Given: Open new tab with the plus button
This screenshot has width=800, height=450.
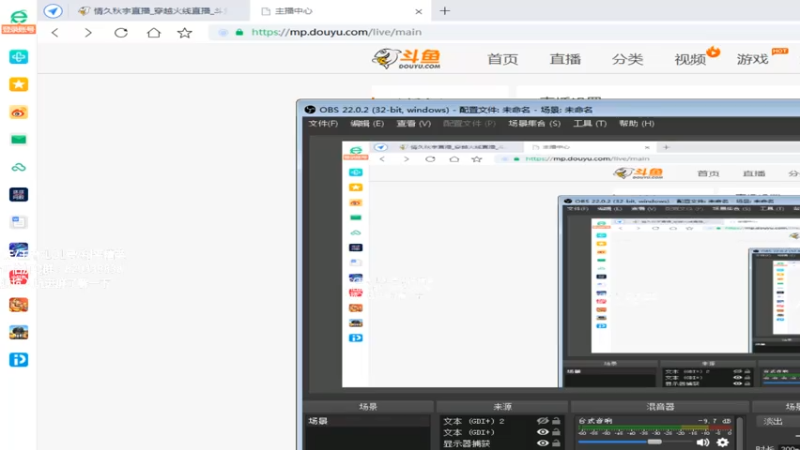Looking at the screenshot, I should pos(445,11).
